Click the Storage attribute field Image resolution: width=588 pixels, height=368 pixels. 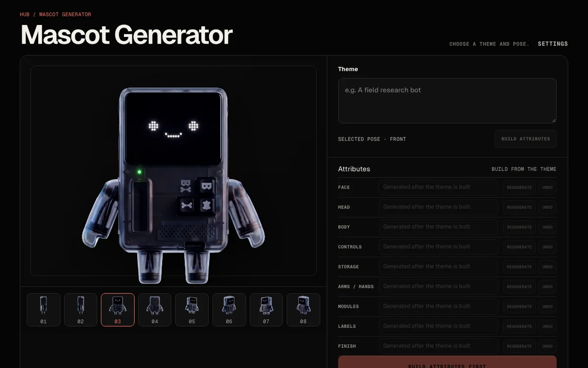point(439,266)
